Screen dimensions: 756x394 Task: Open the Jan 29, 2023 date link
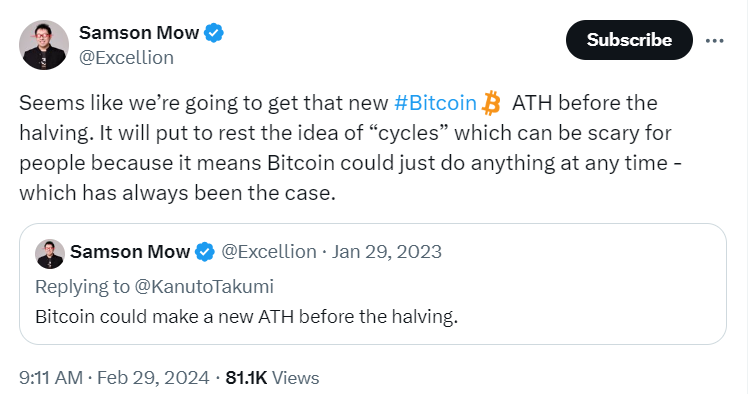(386, 252)
